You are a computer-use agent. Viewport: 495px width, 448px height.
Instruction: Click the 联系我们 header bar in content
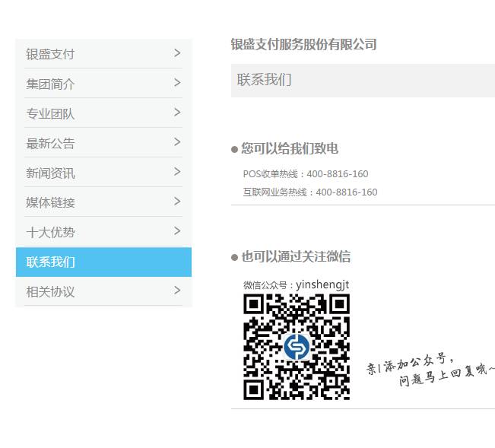363,80
